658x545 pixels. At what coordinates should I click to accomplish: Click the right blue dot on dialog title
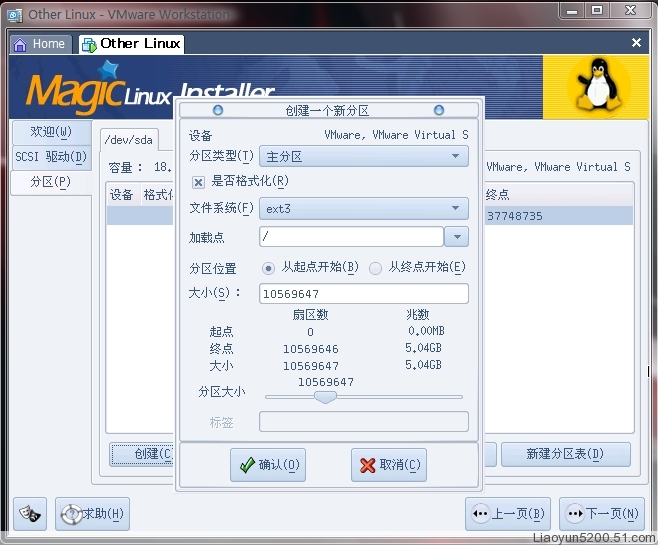[439, 110]
